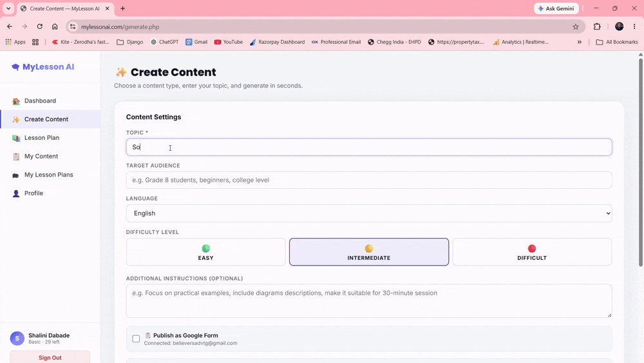The image size is (644, 363).
Task: Open the browser extensions puzzle icon
Action: coord(597,26)
